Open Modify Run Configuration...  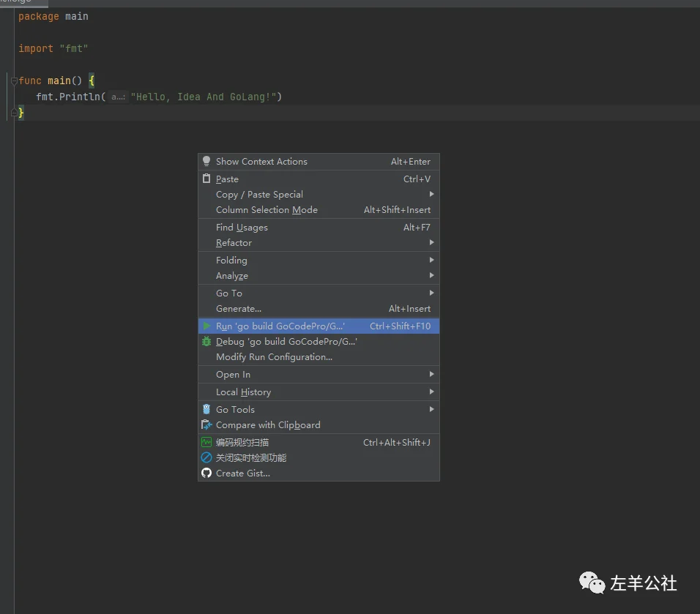[x=274, y=357]
